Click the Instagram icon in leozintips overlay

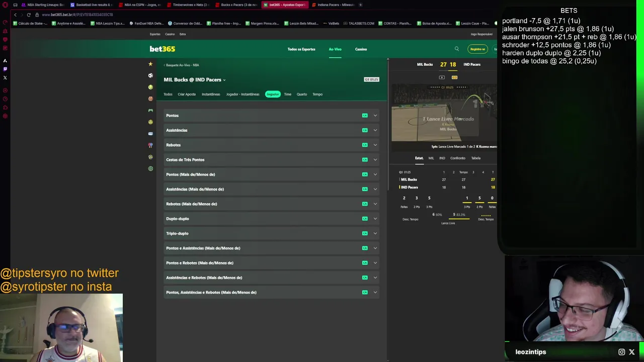(621, 352)
